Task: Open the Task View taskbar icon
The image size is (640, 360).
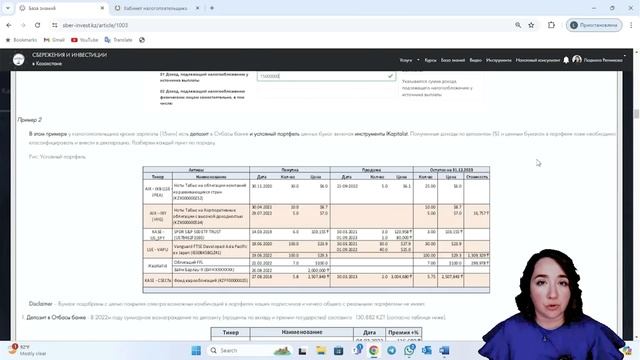Action: [302, 351]
